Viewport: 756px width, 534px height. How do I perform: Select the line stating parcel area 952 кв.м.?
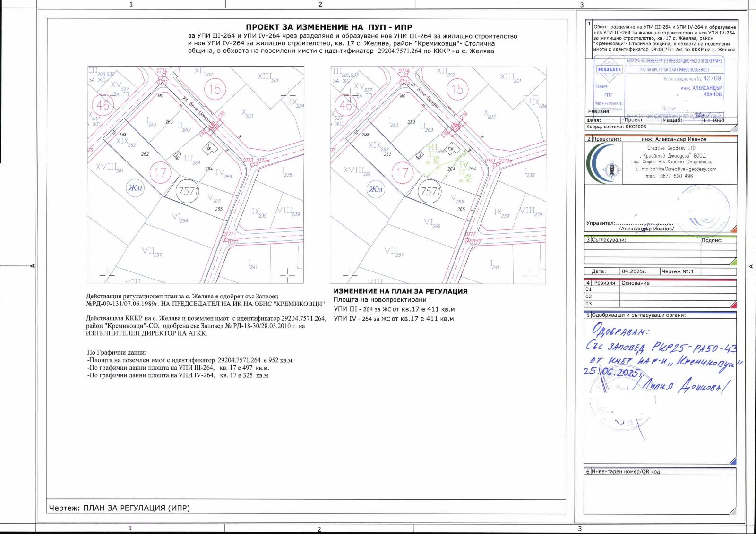pos(190,360)
